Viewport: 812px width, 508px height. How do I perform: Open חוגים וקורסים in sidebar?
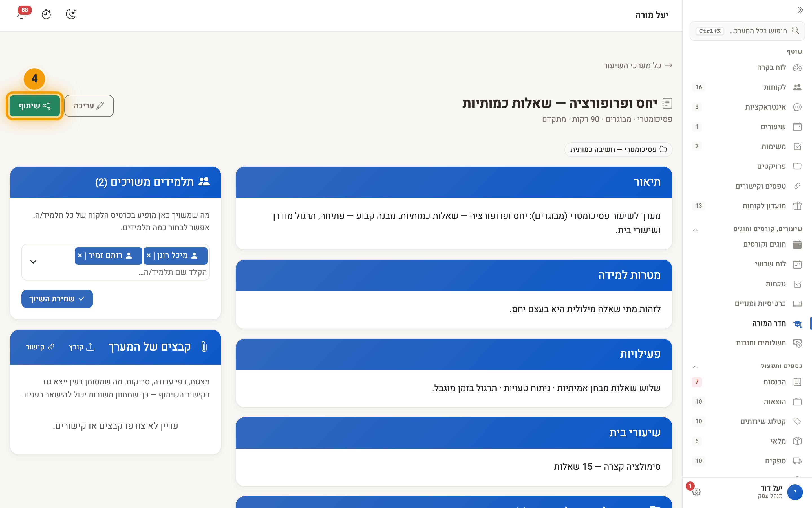(747, 244)
